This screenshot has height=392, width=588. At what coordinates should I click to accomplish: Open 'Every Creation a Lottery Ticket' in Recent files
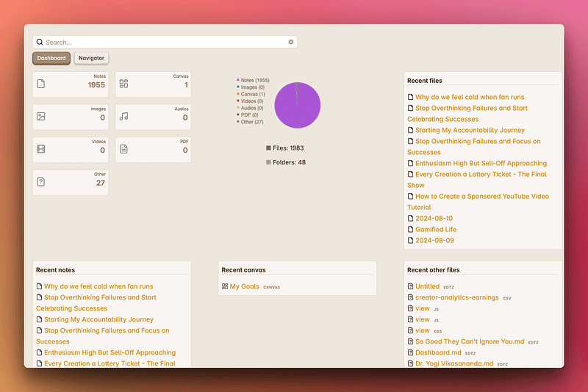pos(477,180)
